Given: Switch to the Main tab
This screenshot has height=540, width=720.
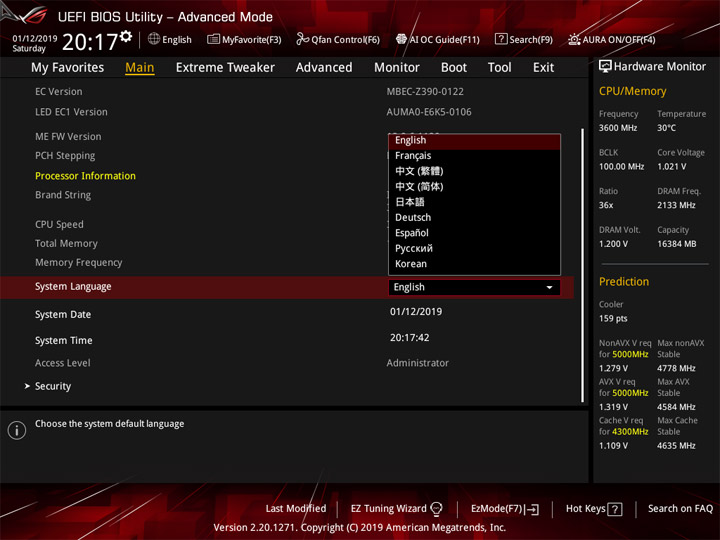Looking at the screenshot, I should 140,68.
